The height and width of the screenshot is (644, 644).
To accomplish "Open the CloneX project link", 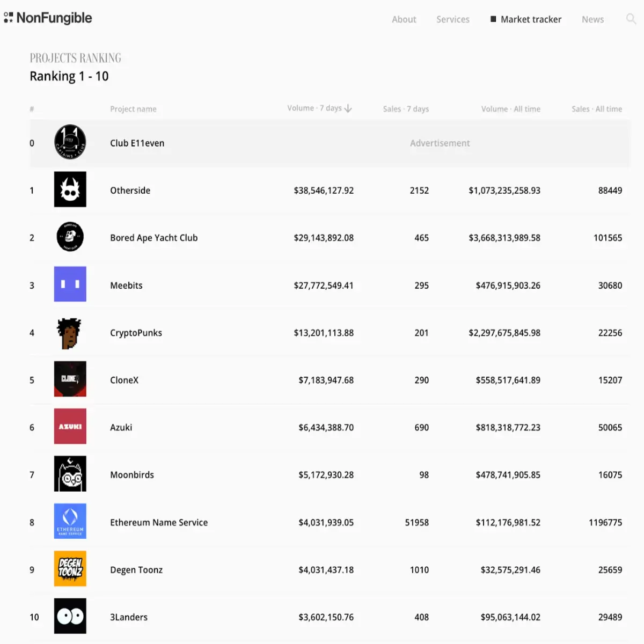I will [x=125, y=380].
